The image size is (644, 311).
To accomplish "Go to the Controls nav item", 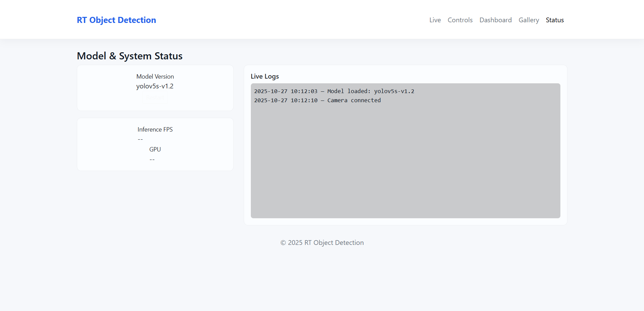I will [x=460, y=20].
